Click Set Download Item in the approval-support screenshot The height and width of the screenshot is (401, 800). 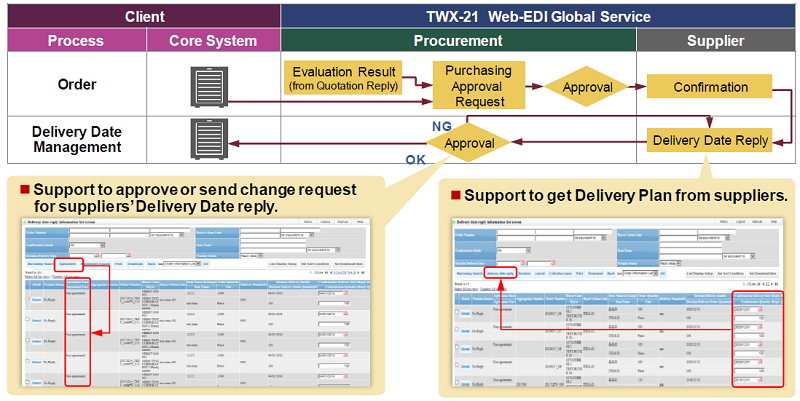pos(348,264)
